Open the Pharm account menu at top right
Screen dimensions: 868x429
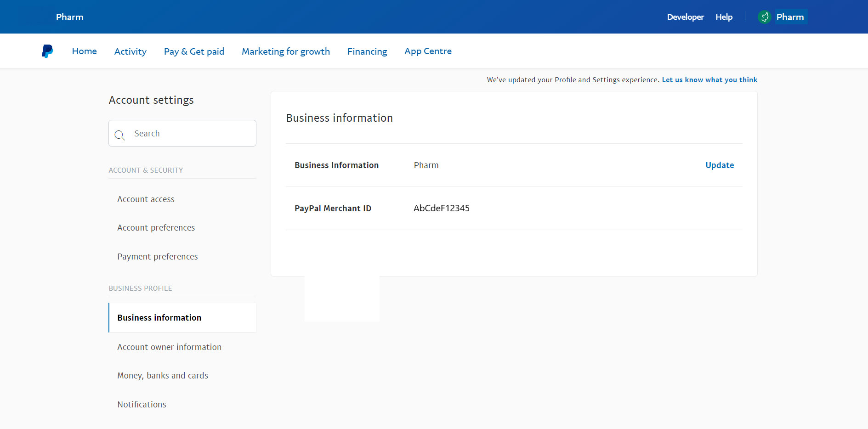coord(790,17)
